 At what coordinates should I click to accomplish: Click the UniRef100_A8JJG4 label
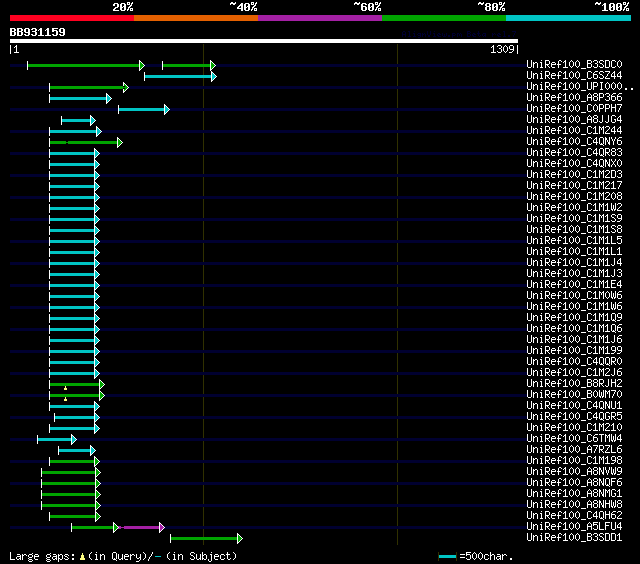pos(574,120)
